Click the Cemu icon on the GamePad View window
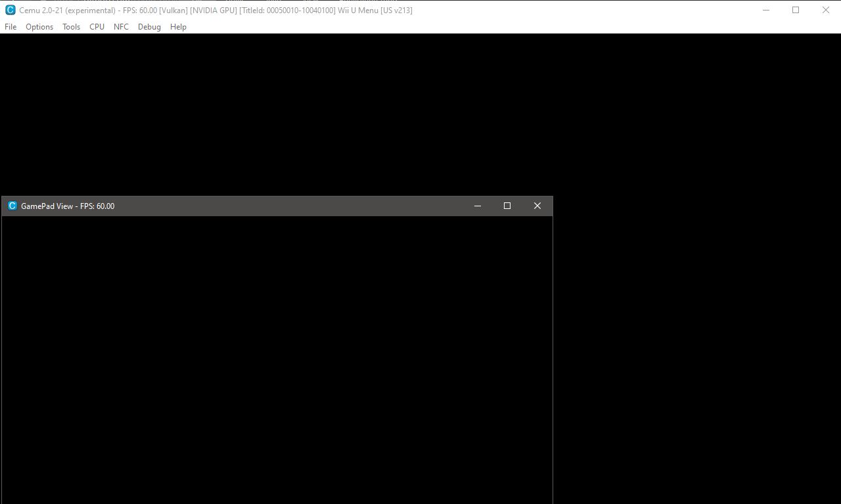 [x=12, y=206]
